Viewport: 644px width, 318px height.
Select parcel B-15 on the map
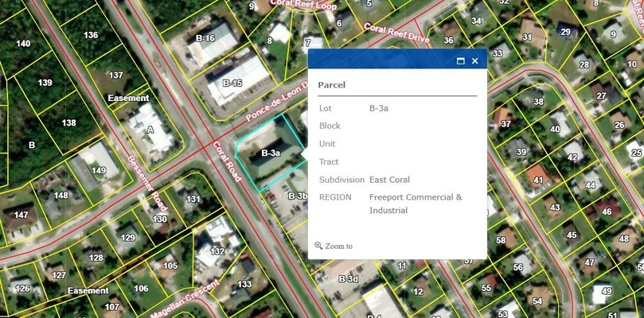click(x=232, y=83)
